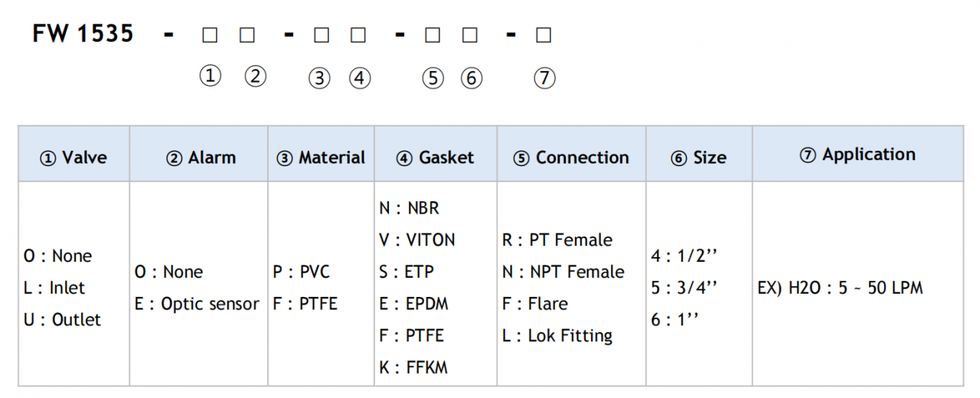Screen dimensions: 980x398
Task: Click the 'N : NPT Female' connection entry
Action: 563,272
